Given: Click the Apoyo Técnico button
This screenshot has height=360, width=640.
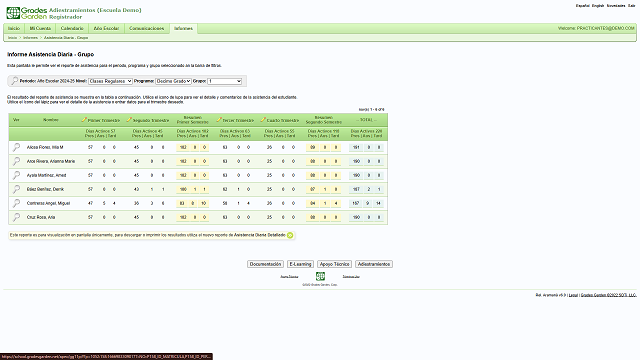Looking at the screenshot, I should pos(334,264).
